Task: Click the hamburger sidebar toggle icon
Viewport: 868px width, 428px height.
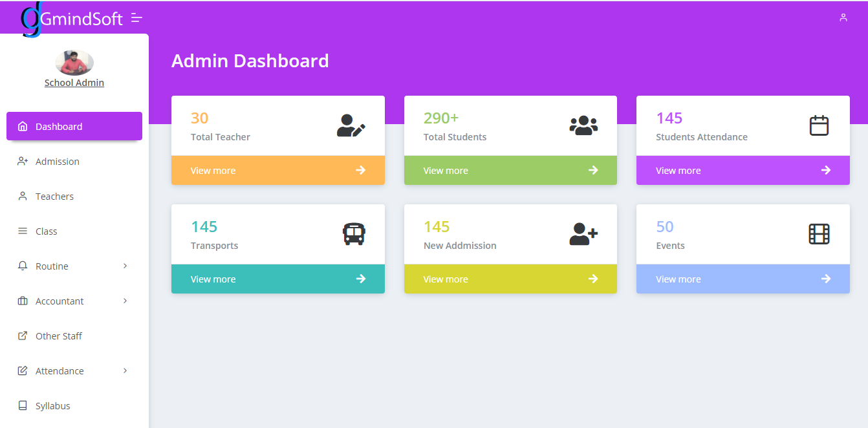Action: pyautogui.click(x=136, y=18)
